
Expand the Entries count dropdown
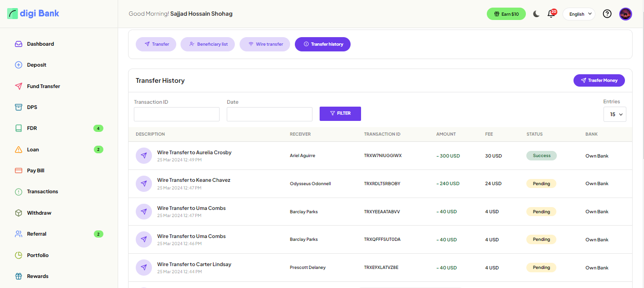click(614, 114)
